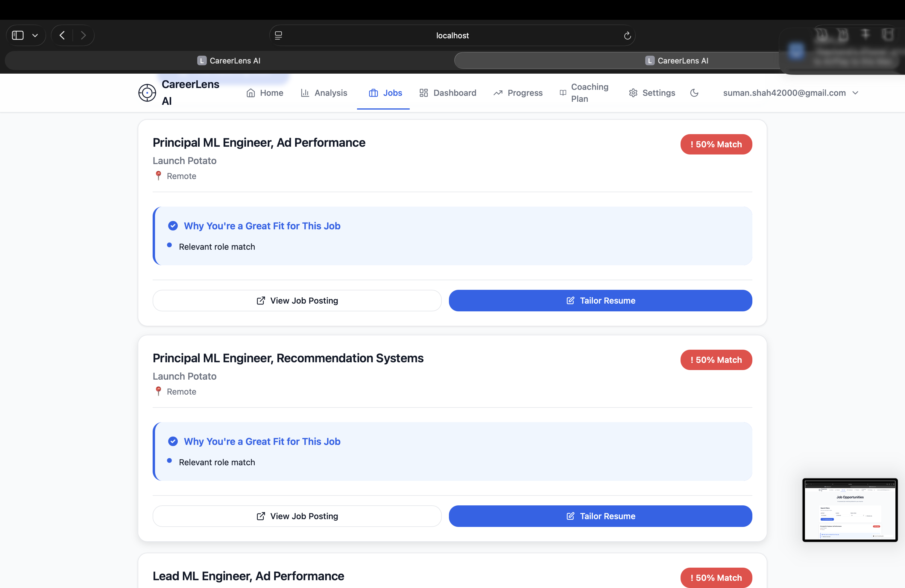Reload the page with the refresh icon
Image resolution: width=905 pixels, height=588 pixels.
click(x=627, y=35)
